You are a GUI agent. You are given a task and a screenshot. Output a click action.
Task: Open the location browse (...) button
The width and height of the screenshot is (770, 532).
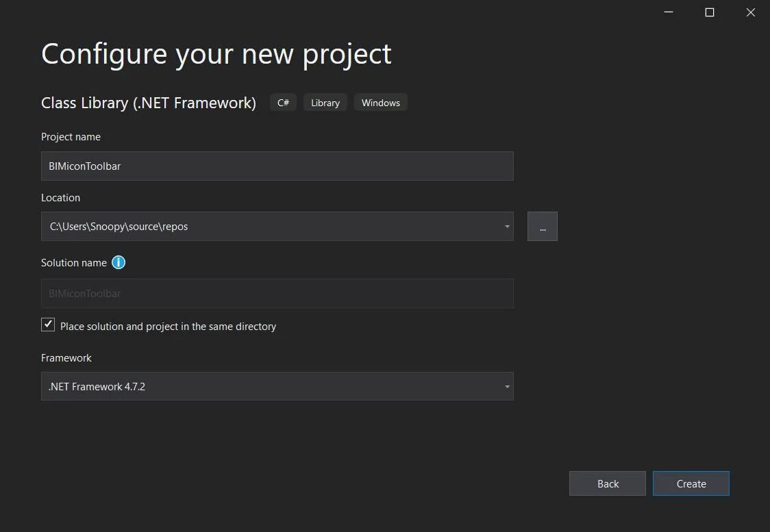pyautogui.click(x=542, y=227)
